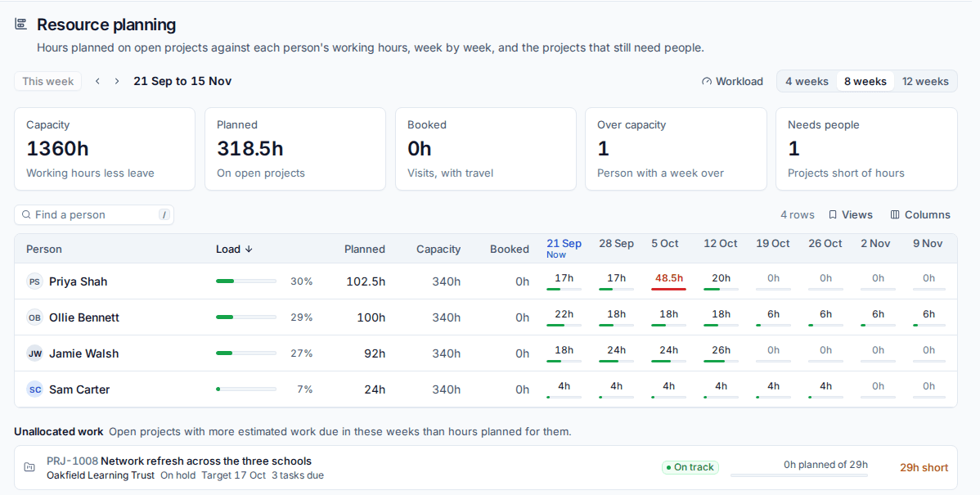Click the Resource planning header icon

point(20,24)
